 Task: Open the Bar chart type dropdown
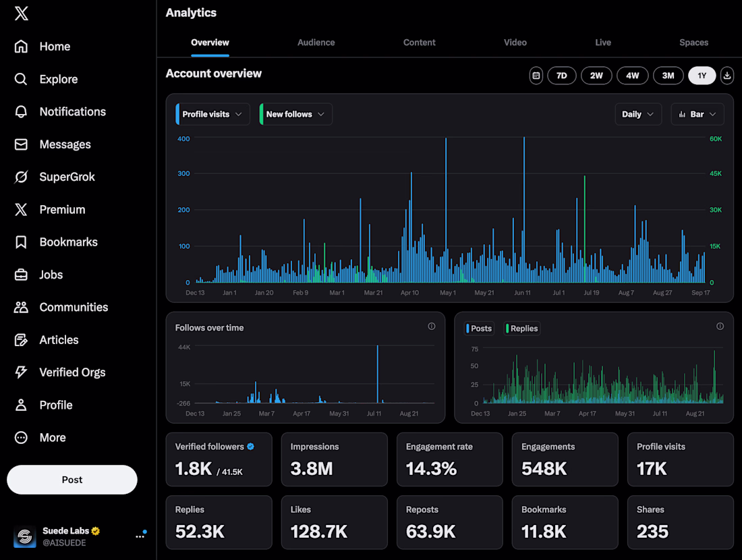pos(697,114)
